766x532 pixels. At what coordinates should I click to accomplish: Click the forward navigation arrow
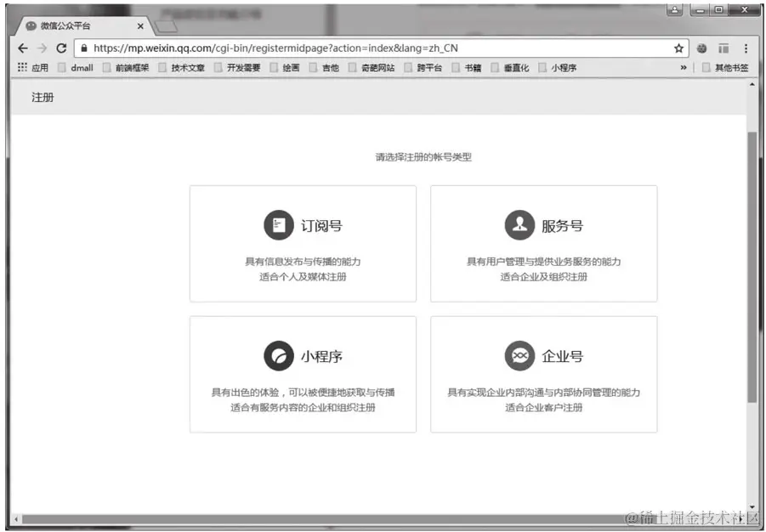pos(40,48)
